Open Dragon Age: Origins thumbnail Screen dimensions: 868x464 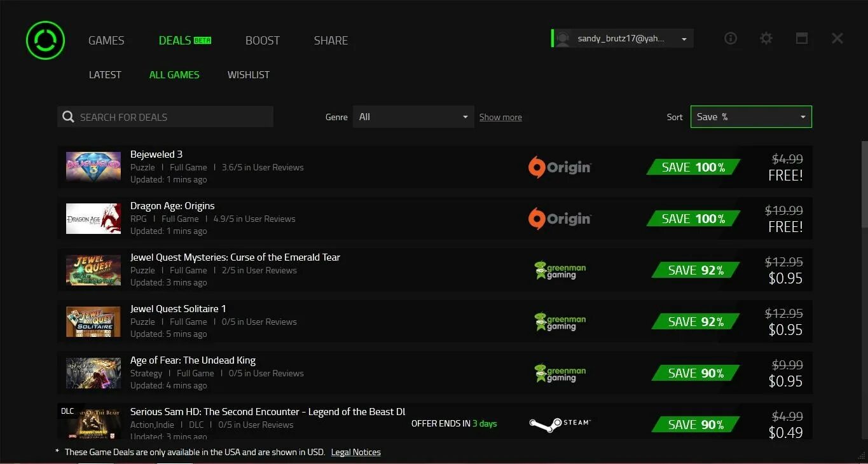(93, 218)
